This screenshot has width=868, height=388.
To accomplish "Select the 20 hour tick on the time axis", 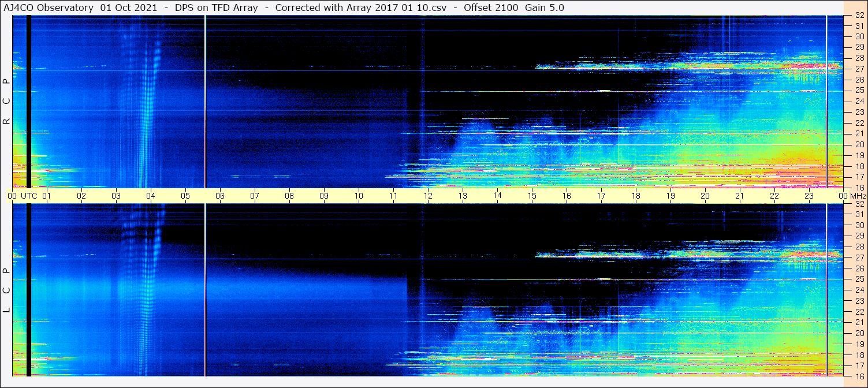I will pos(705,196).
